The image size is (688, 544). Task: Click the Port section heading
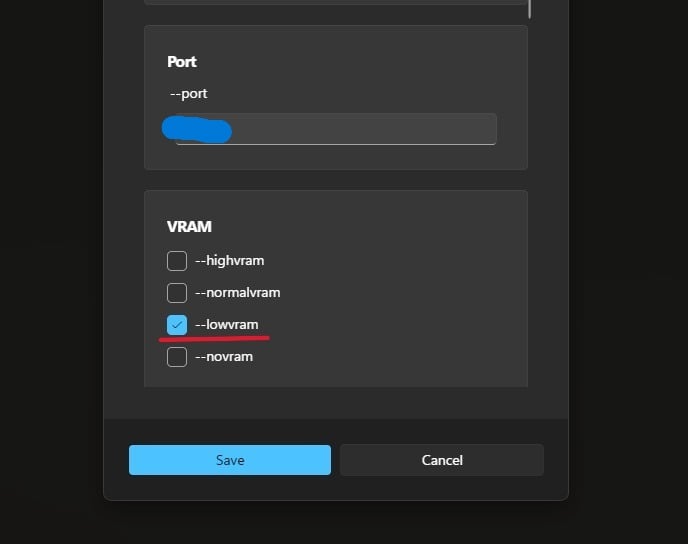pyautogui.click(x=182, y=62)
